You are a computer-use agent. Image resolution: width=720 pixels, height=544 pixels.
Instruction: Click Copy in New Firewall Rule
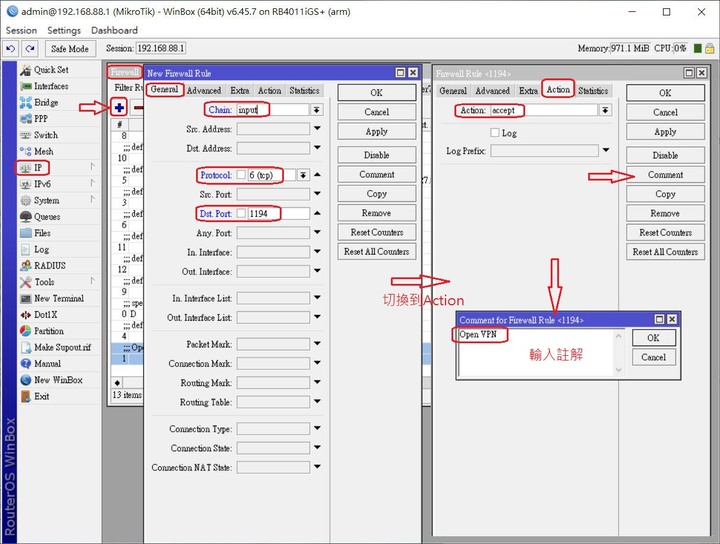377,194
